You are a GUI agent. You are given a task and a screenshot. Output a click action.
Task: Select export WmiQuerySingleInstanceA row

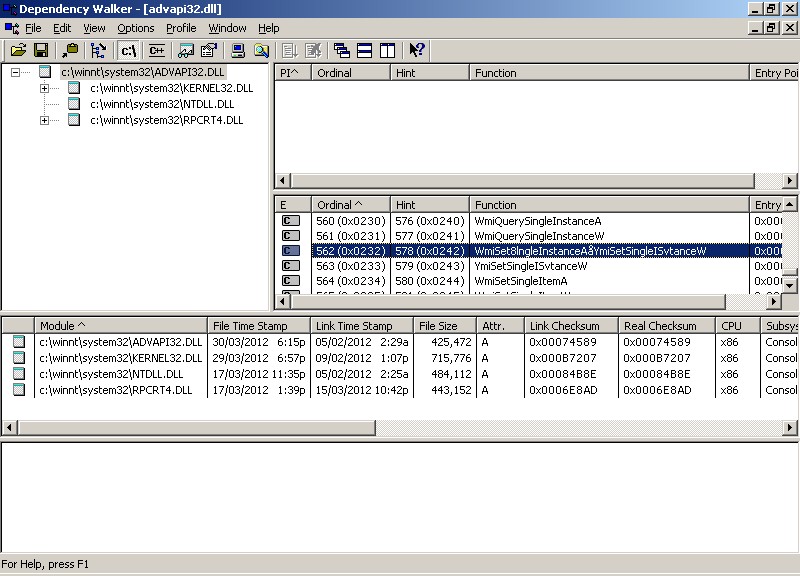[528, 221]
